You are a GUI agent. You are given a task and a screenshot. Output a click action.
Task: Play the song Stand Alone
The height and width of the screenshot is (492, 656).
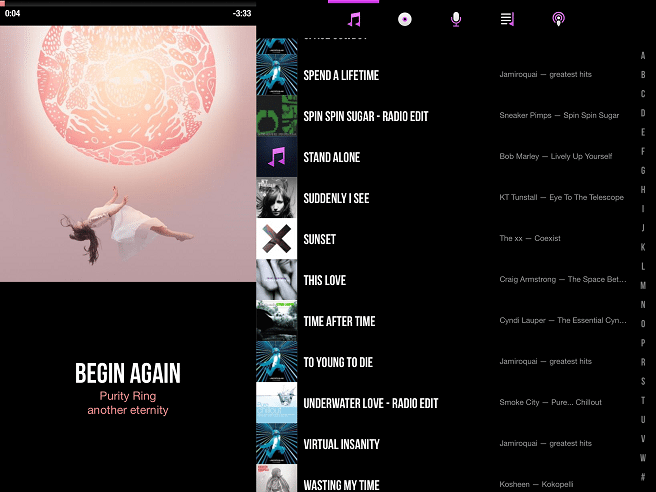click(444, 157)
